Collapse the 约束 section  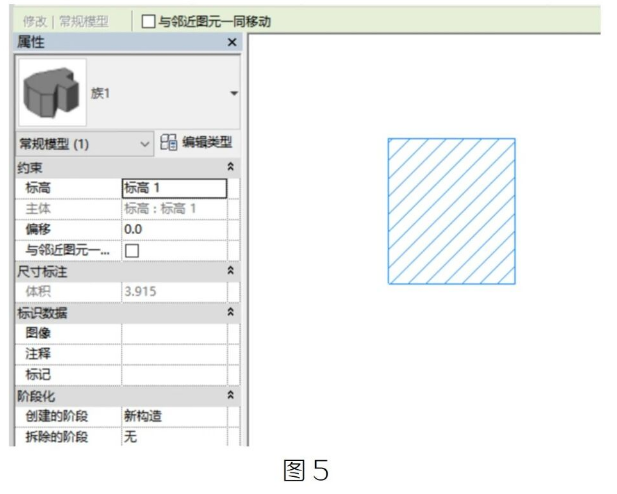coord(231,167)
